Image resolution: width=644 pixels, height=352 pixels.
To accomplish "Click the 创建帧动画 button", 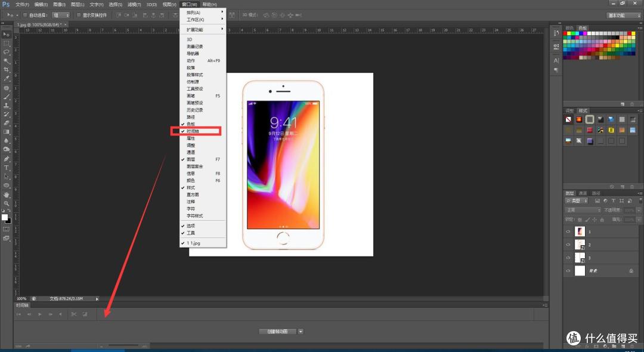I will [277, 332].
